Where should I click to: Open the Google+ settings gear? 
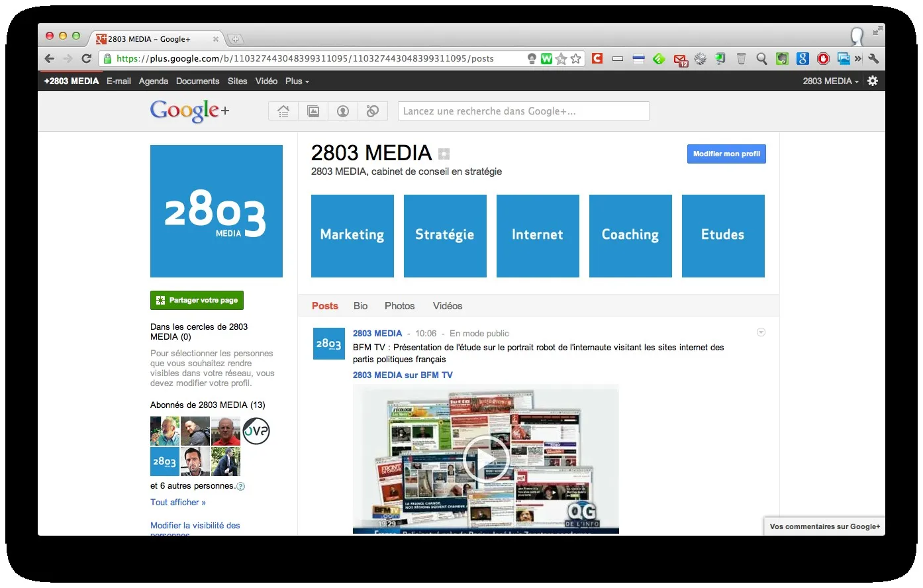point(873,81)
